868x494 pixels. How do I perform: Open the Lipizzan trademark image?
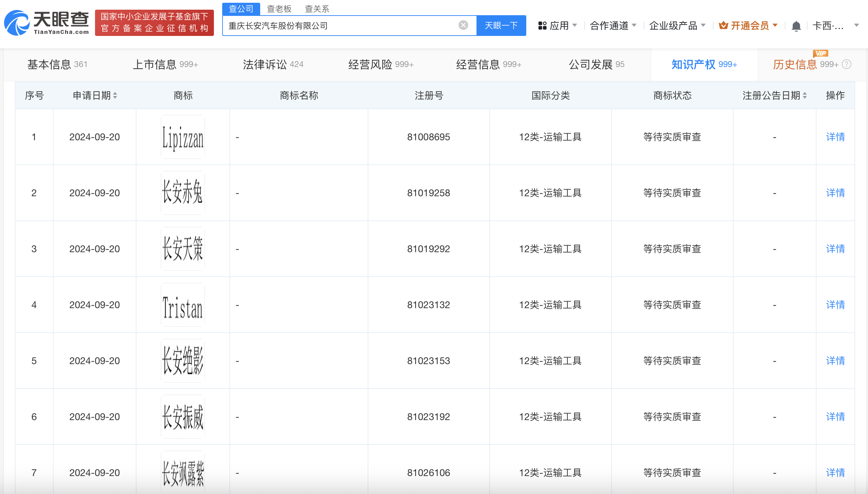(x=183, y=137)
